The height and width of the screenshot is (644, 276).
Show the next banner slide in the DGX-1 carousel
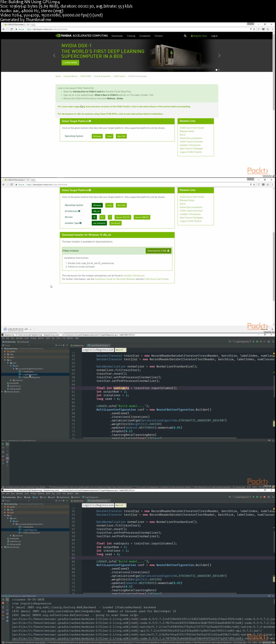(x=219, y=55)
